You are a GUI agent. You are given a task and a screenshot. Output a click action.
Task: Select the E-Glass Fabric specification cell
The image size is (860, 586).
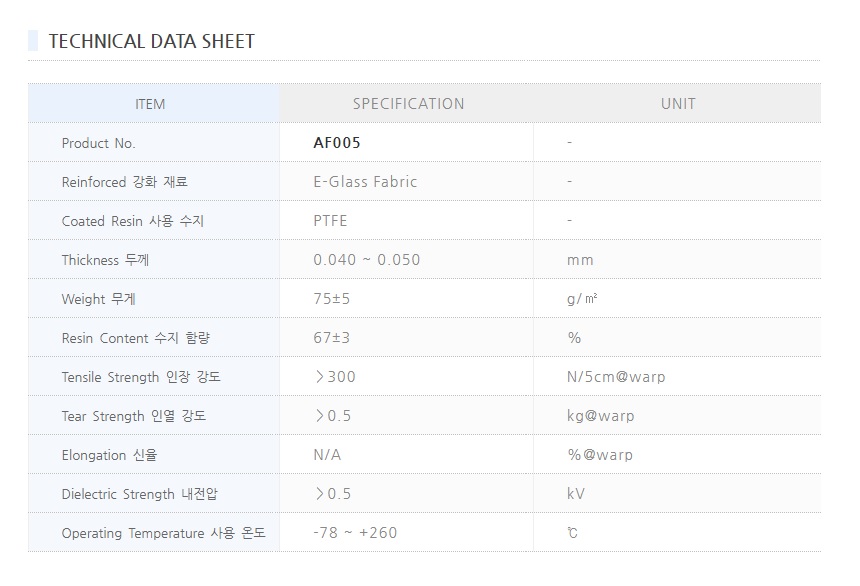(365, 182)
